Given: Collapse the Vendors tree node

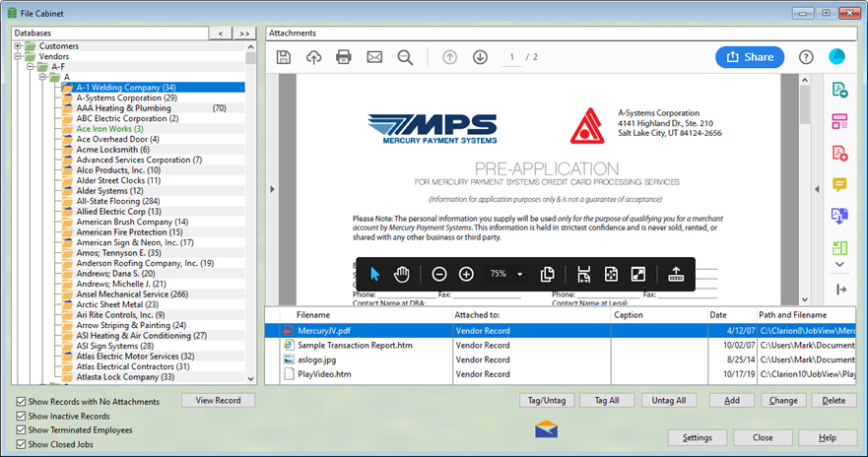Looking at the screenshot, I should [19, 57].
